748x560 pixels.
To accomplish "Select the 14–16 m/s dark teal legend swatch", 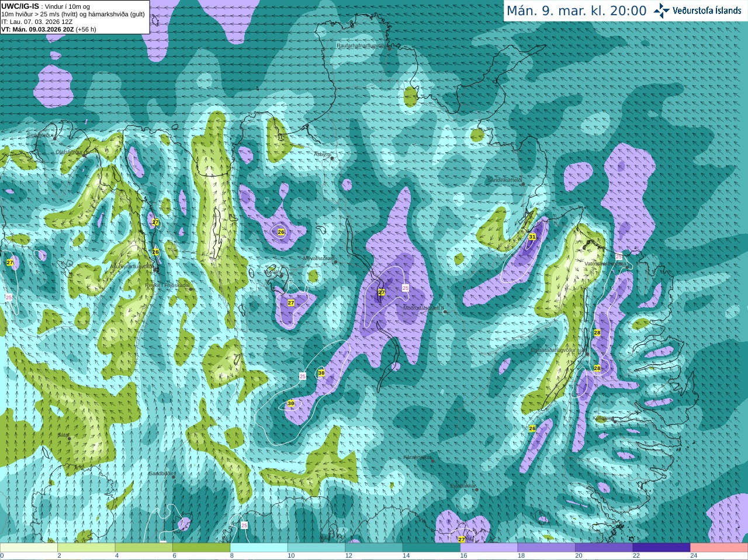I will coord(431,548).
